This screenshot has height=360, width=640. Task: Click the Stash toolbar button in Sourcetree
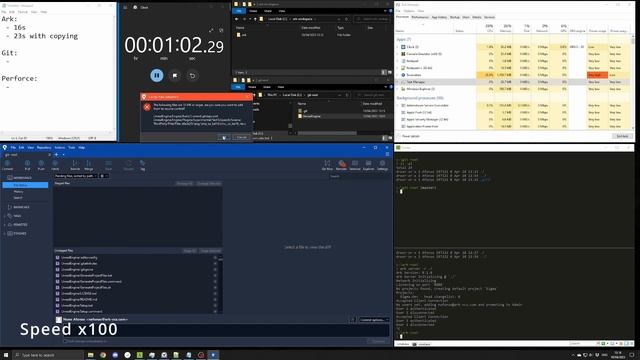click(108, 165)
